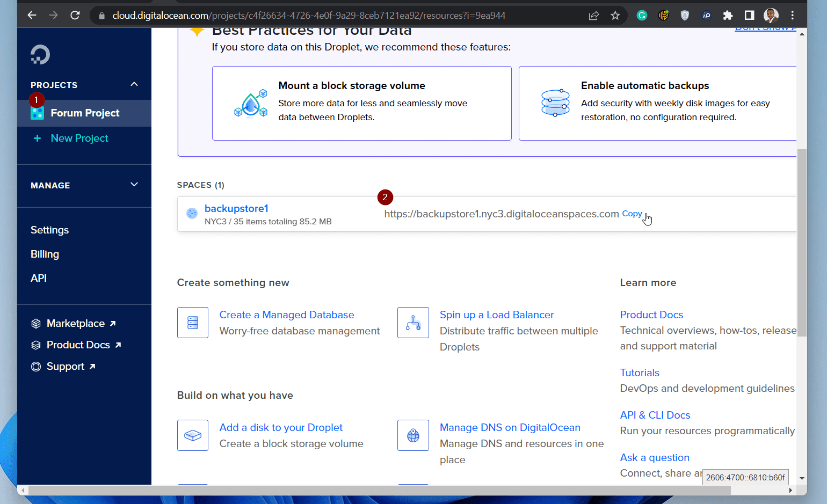
Task: Copy the backupstore1 Spaces URL
Action: pyautogui.click(x=632, y=214)
